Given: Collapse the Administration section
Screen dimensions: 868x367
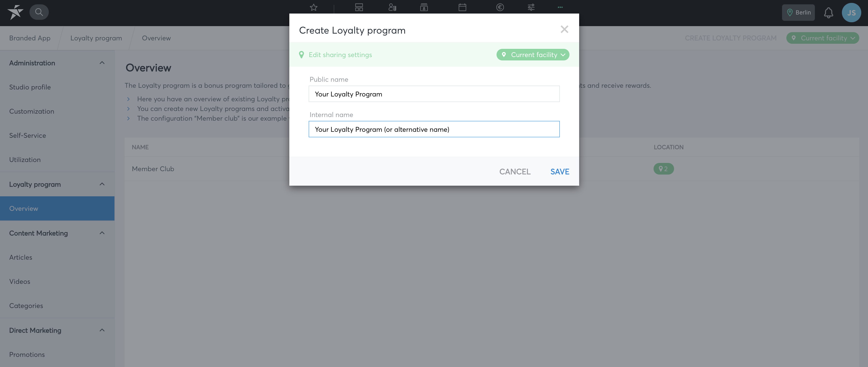Looking at the screenshot, I should tap(102, 63).
